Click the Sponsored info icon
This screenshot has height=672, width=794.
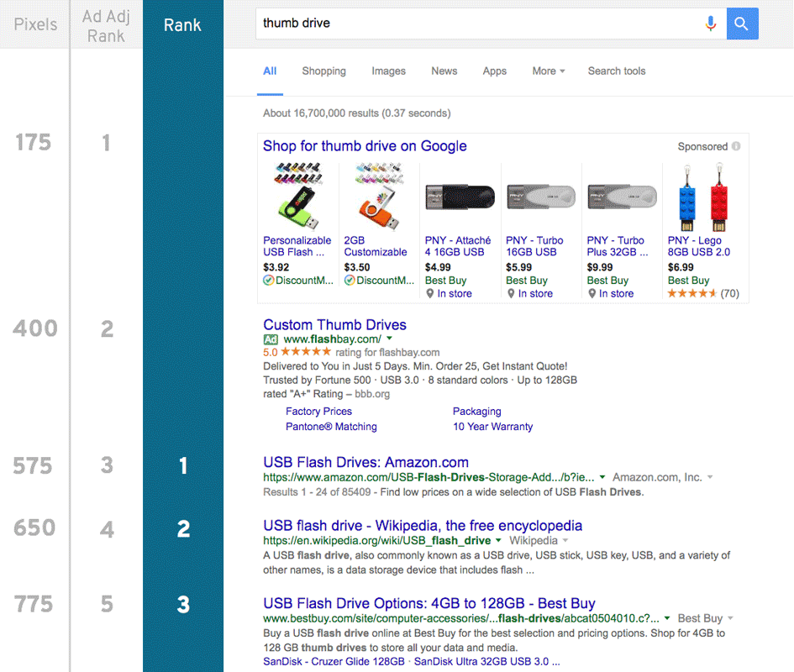point(736,146)
